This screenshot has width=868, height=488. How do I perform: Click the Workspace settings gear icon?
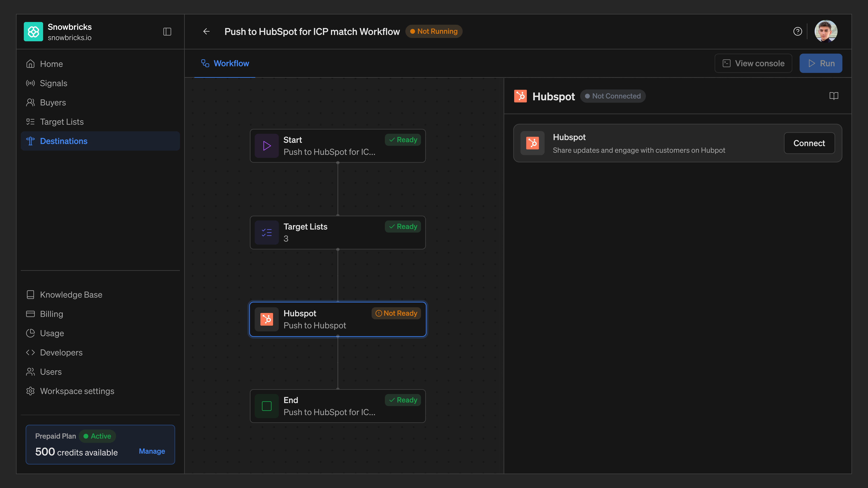30,391
